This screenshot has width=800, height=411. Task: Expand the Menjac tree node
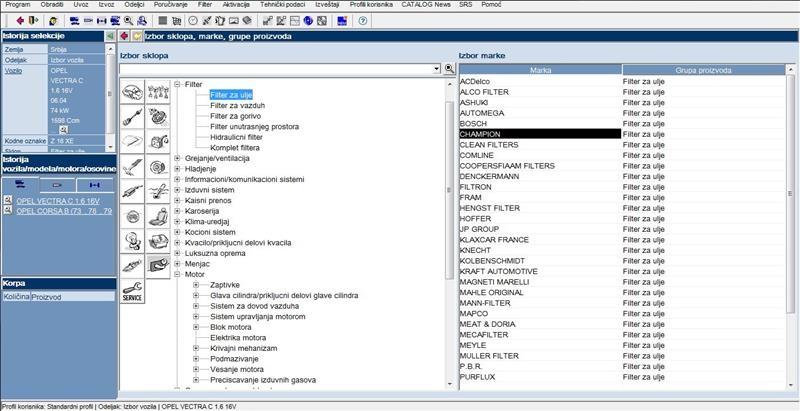[x=178, y=264]
